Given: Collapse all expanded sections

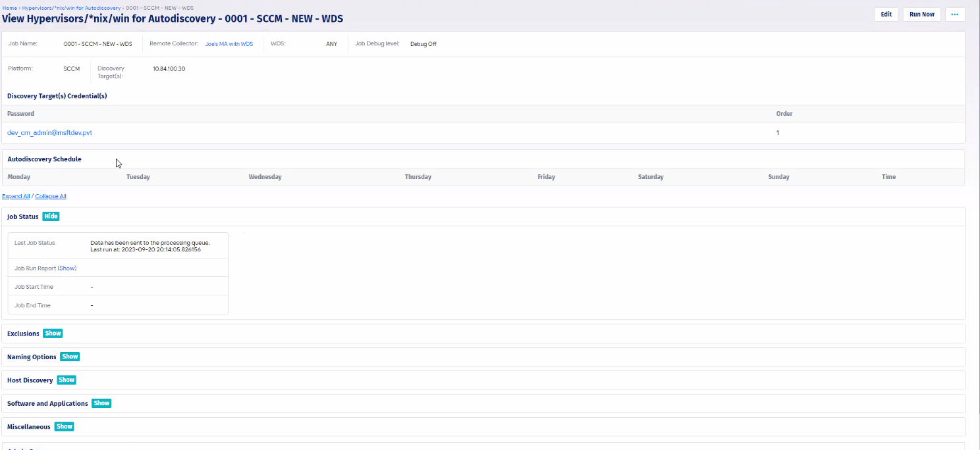Looking at the screenshot, I should click(x=50, y=195).
